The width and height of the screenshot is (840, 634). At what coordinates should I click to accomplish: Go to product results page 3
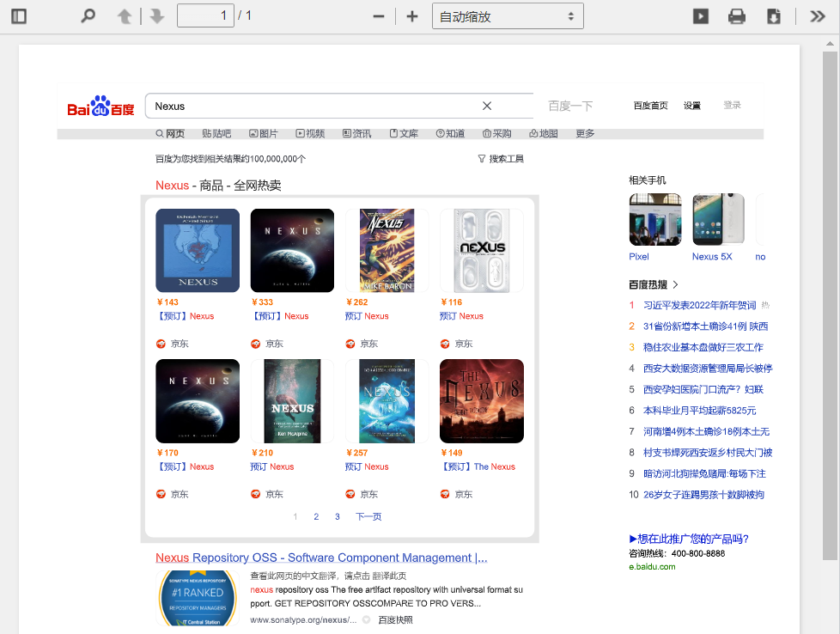pos(337,516)
